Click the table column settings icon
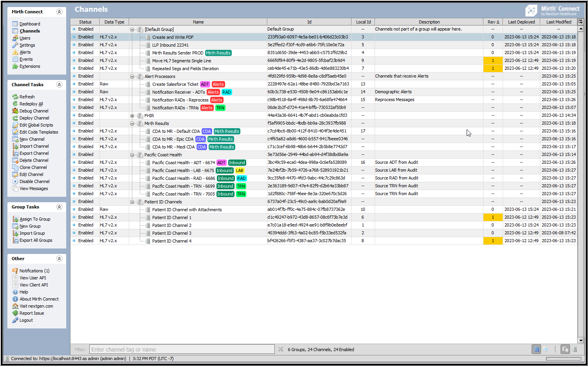 [x=581, y=22]
